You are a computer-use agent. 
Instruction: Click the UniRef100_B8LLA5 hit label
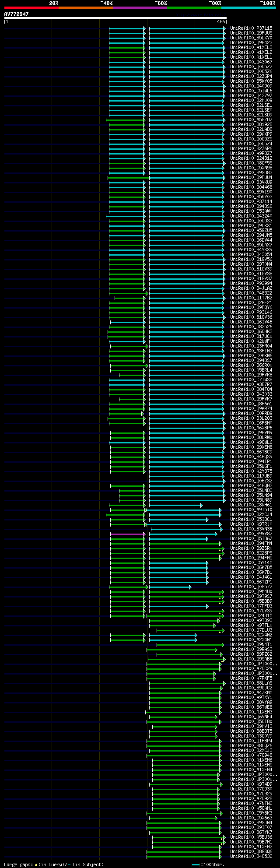pos(251,683)
